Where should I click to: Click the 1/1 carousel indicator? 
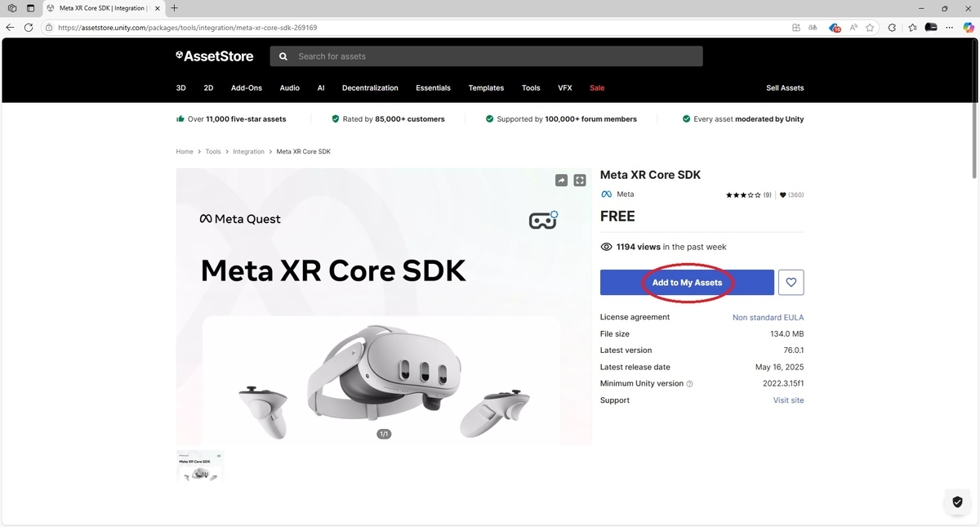384,434
